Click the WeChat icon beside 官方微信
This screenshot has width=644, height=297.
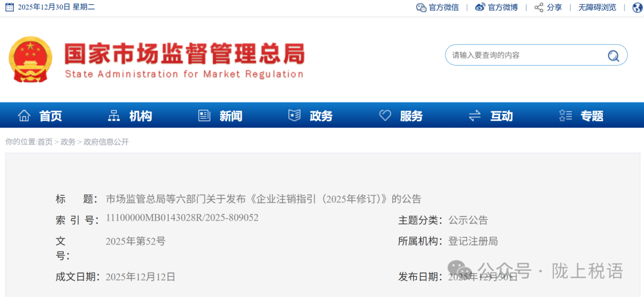pos(421,8)
